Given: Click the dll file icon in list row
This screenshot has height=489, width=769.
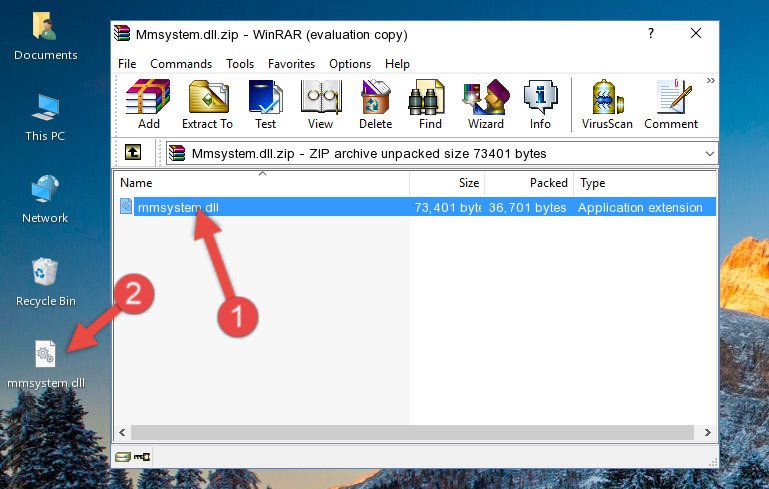Looking at the screenshot, I should click(x=126, y=206).
